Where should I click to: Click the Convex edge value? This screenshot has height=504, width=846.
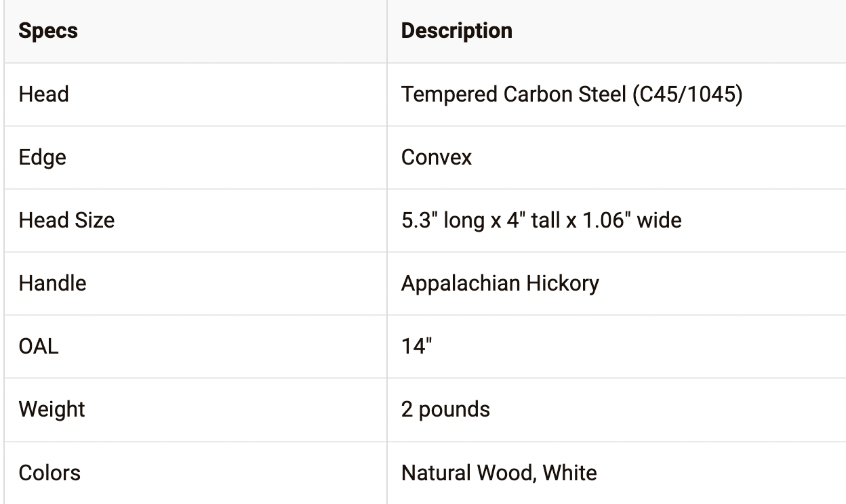point(436,157)
